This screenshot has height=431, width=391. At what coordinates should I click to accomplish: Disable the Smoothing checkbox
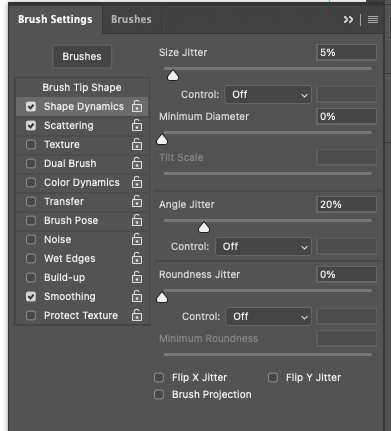31,297
